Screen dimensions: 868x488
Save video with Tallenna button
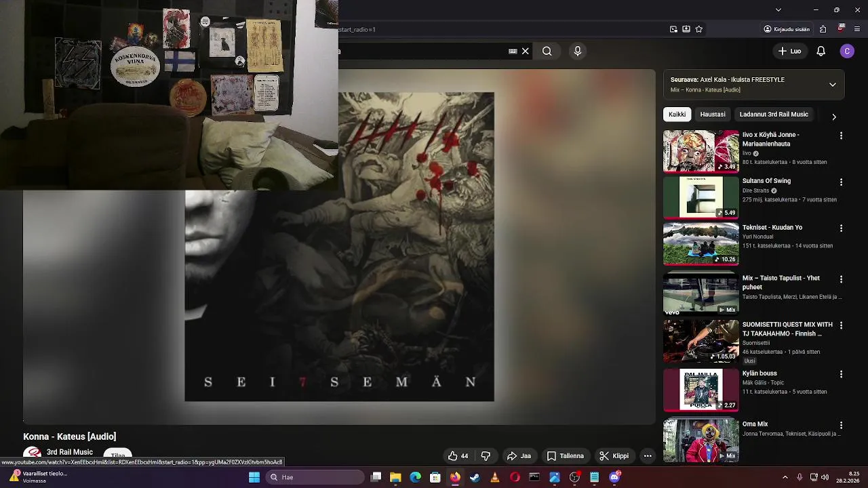click(566, 455)
